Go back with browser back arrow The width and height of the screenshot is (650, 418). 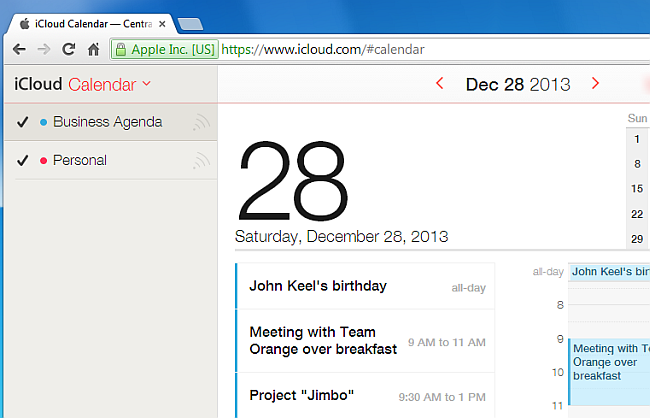19,49
